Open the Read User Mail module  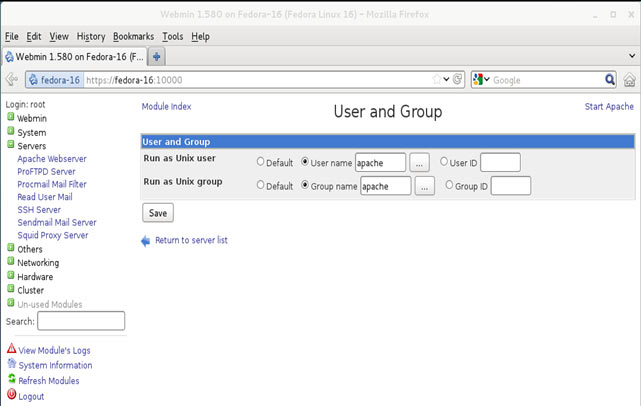pos(45,197)
